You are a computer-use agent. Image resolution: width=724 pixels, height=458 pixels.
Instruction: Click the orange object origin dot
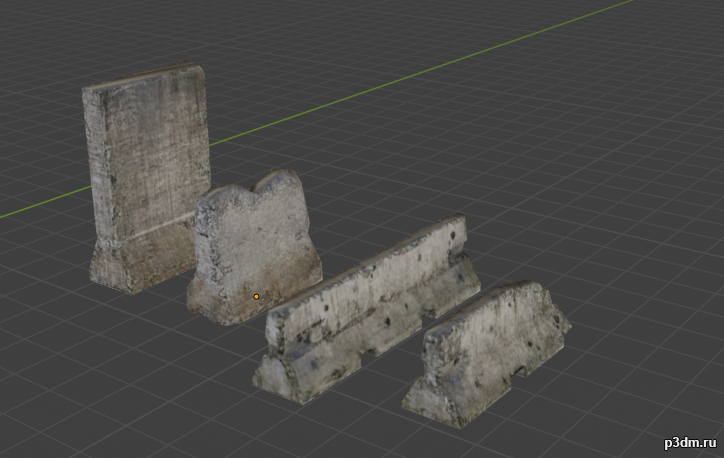[x=256, y=297]
